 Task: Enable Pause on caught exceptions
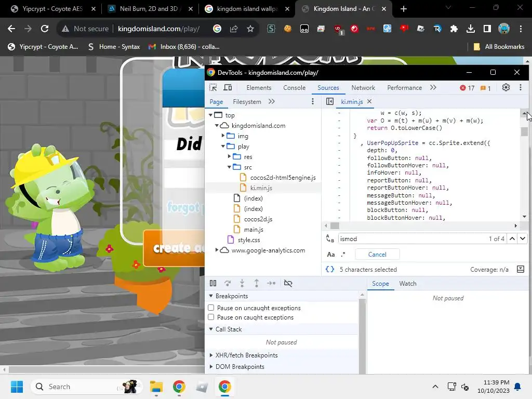click(211, 317)
